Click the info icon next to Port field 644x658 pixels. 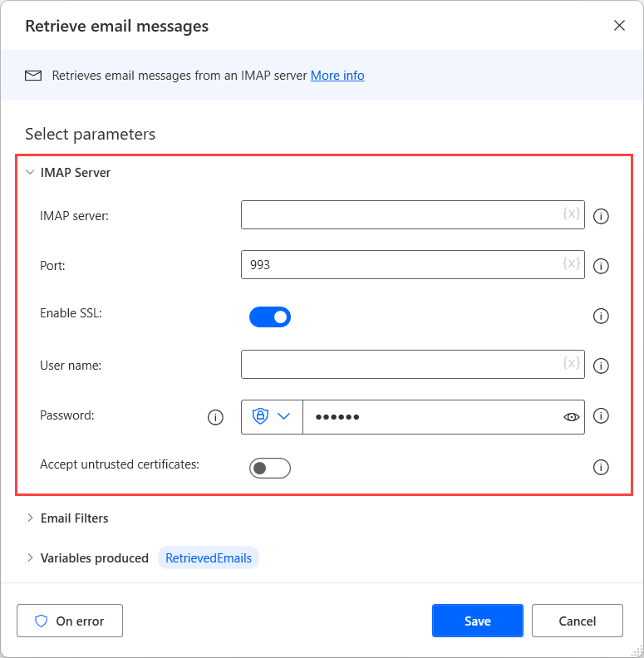[x=601, y=266]
